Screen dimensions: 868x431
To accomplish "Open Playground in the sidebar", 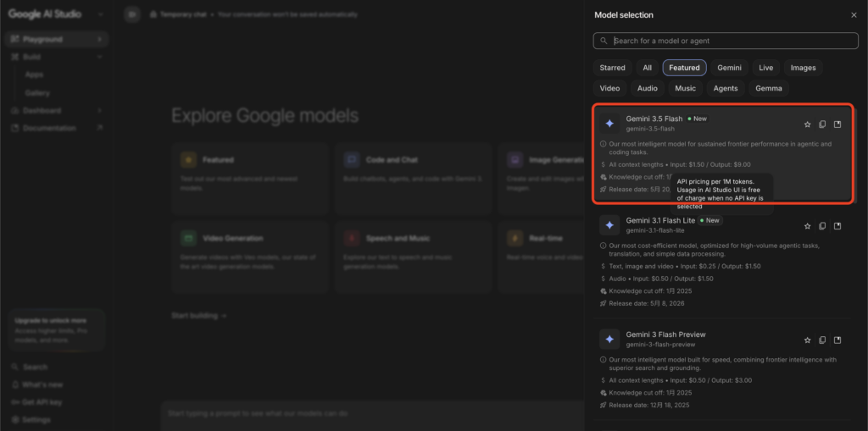I will coord(57,39).
